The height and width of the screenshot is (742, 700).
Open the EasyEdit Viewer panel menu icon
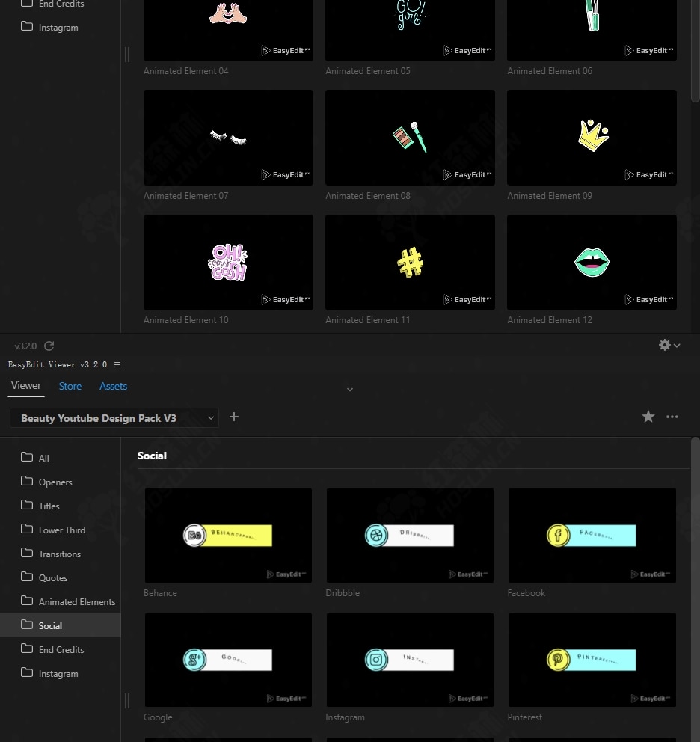[117, 364]
